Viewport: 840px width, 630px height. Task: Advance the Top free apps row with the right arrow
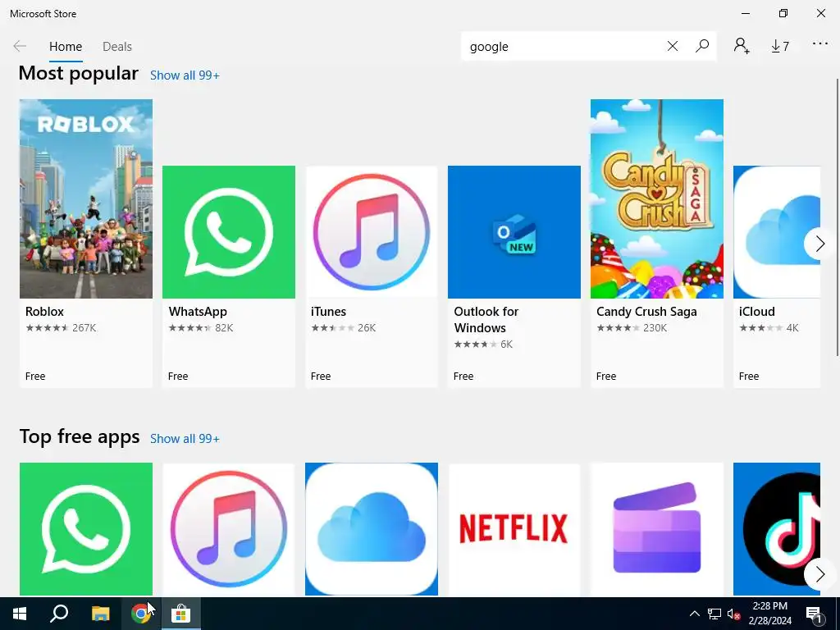point(819,575)
